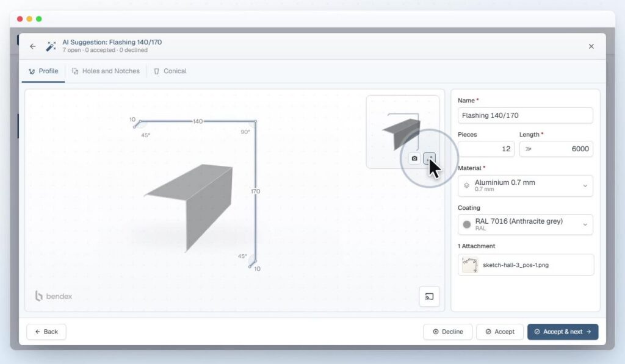Click the AI magic wand icon
This screenshot has height=364, width=625.
(x=51, y=46)
